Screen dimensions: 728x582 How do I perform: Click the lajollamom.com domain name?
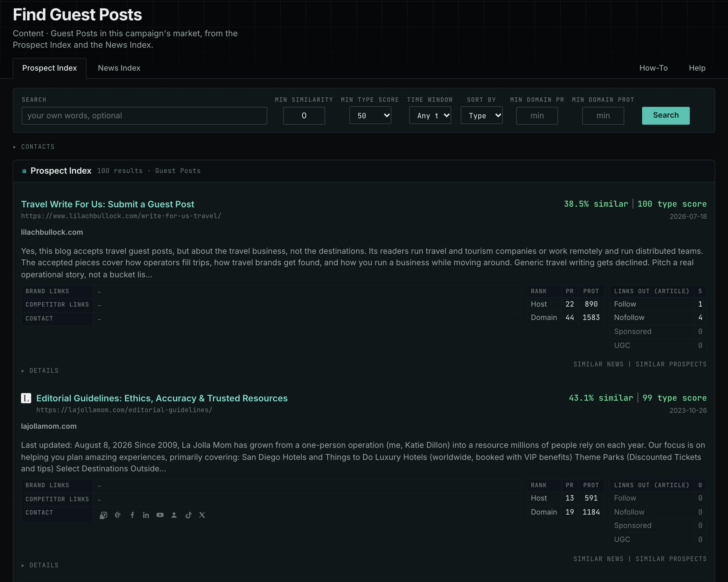coord(49,426)
